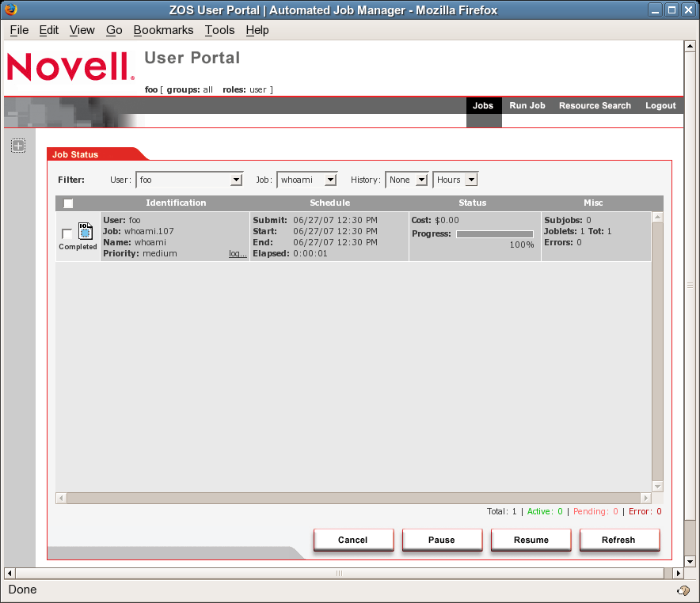The width and height of the screenshot is (700, 603).
Task: Open the Resource Search tab
Action: [595, 106]
